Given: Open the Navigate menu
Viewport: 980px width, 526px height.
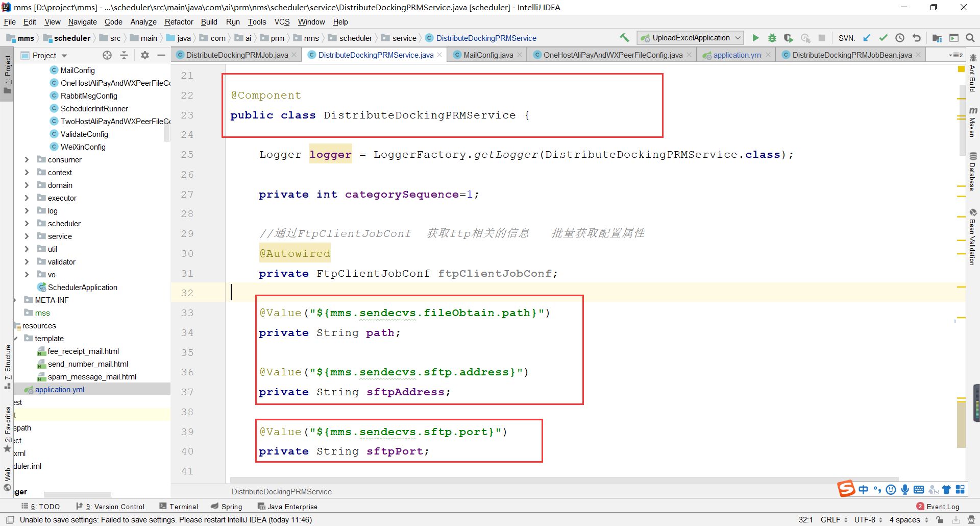Looking at the screenshot, I should (82, 22).
